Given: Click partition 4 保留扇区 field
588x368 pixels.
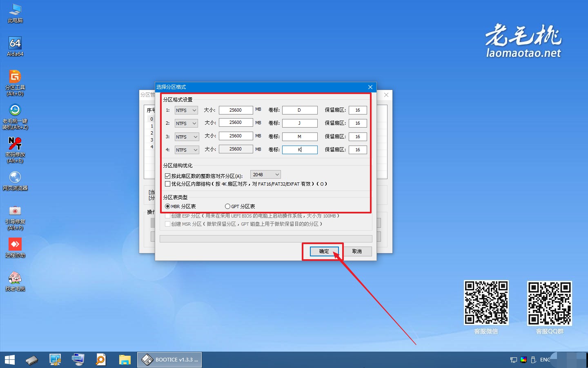Looking at the screenshot, I should point(358,150).
